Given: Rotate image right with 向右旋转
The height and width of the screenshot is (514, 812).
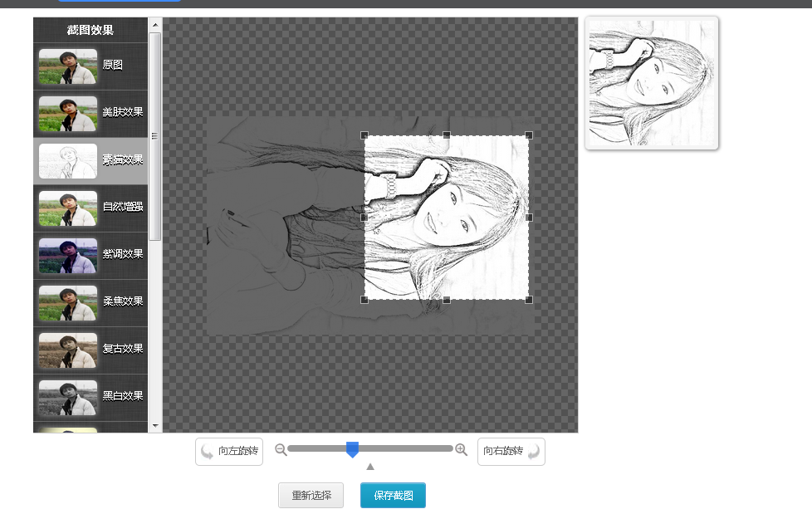Looking at the screenshot, I should tap(511, 452).
